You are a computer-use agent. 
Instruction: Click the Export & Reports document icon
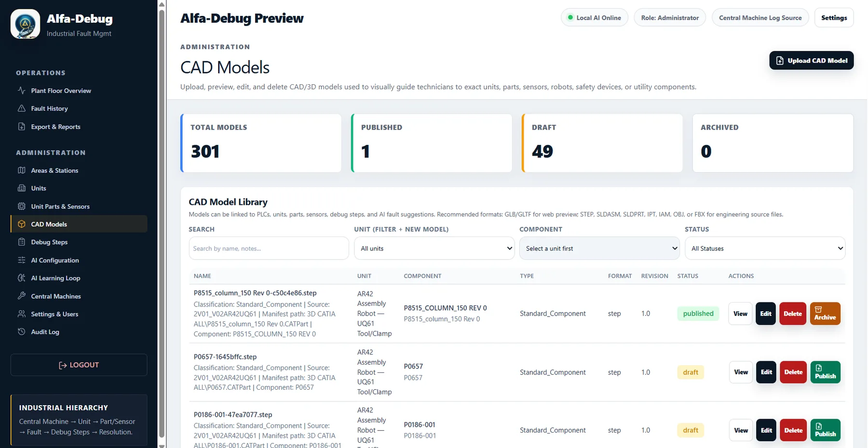click(x=22, y=127)
